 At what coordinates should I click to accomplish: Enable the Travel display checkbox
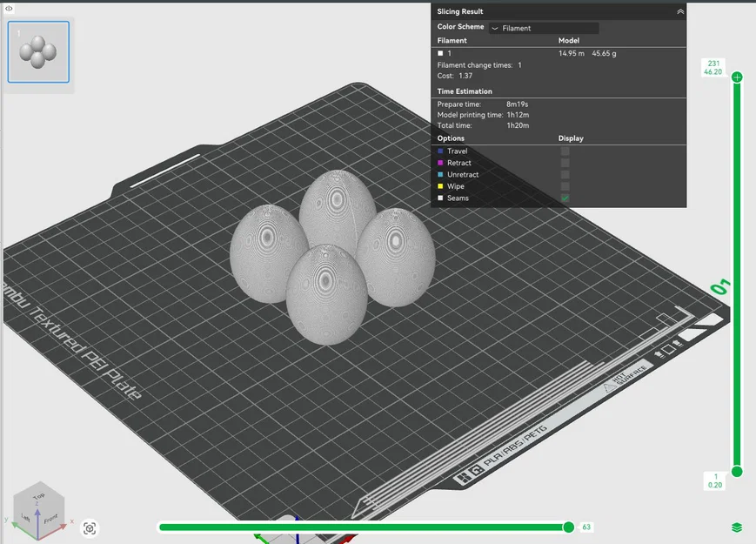[x=565, y=151]
